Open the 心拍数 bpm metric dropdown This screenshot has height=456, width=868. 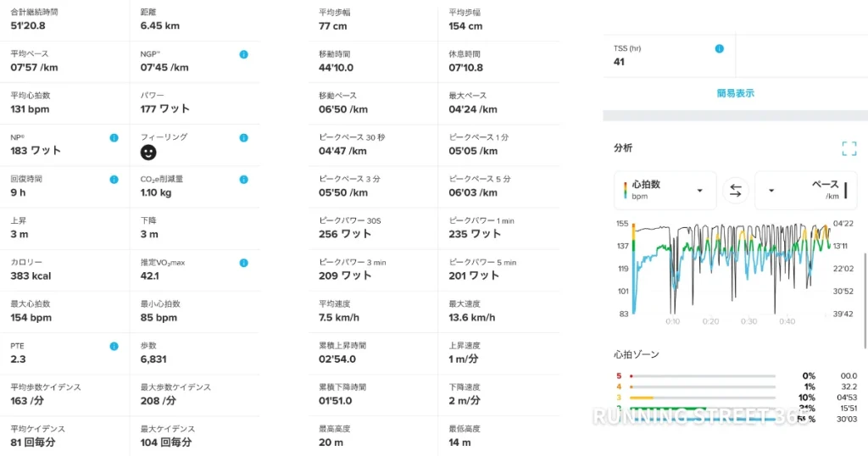pyautogui.click(x=665, y=191)
